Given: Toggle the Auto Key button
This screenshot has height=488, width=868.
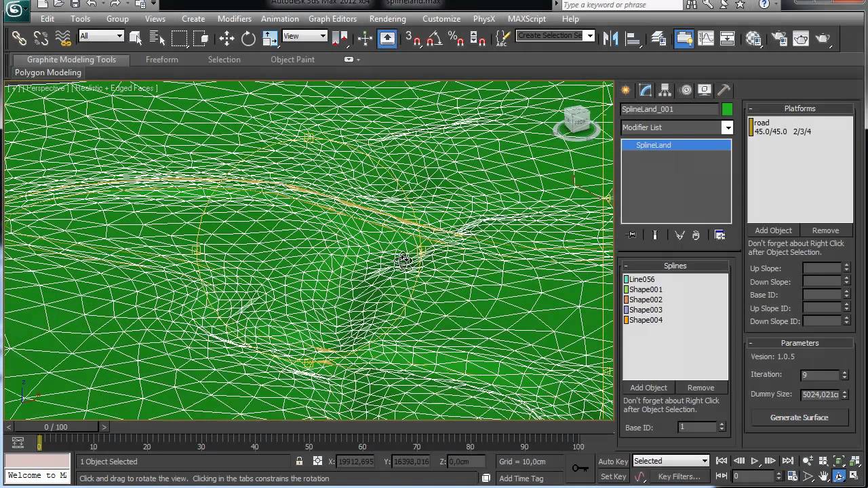Looking at the screenshot, I should 613,462.
